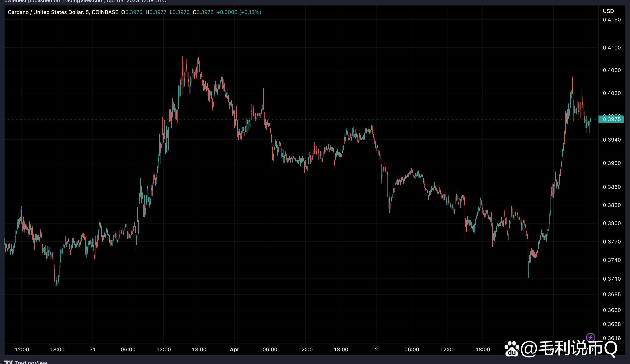
Task: Click the change value +0.0005 (+0.13%)
Action: 239,12
